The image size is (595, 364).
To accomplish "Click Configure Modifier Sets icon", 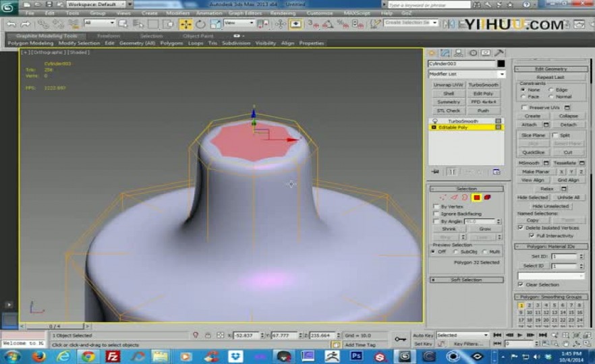I will 497,172.
